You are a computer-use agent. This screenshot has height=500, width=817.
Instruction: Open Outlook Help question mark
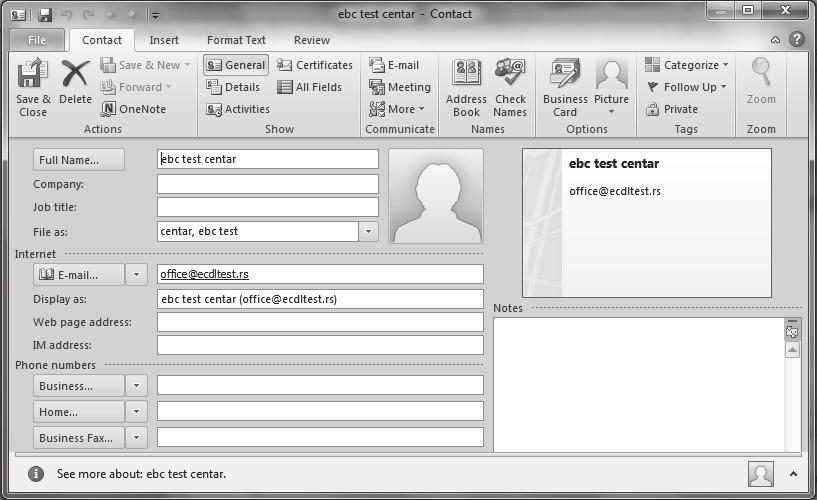tap(797, 40)
